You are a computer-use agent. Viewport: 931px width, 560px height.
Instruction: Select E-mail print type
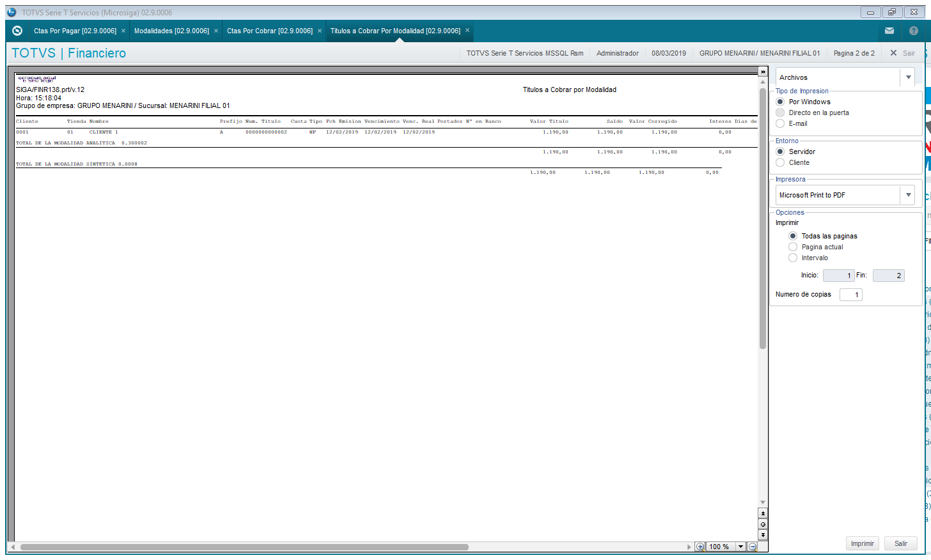pos(780,123)
